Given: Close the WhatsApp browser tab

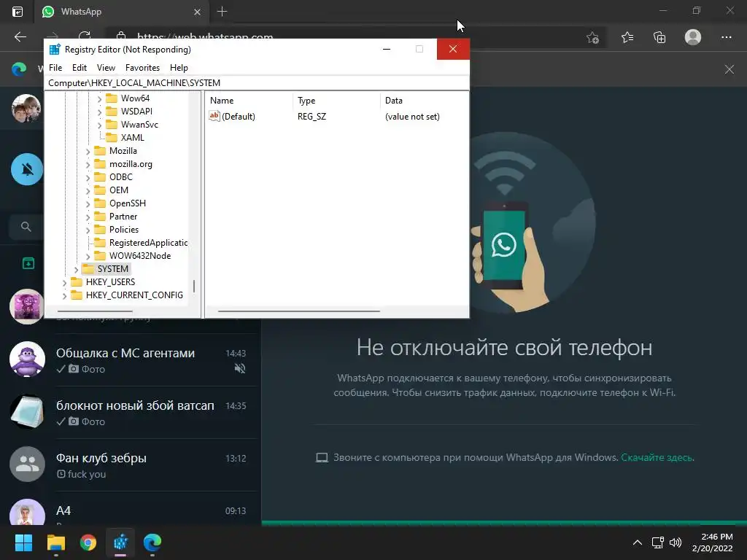Looking at the screenshot, I should coord(197,12).
